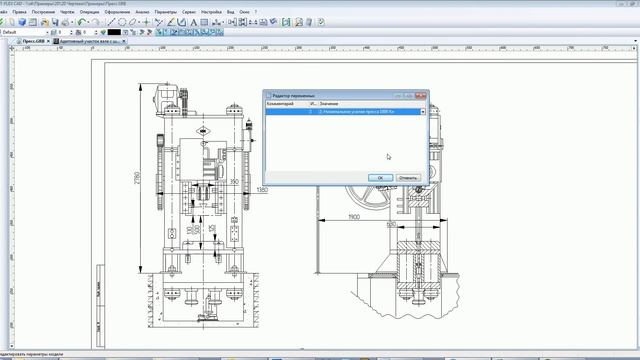Image resolution: width=640 pixels, height=360 pixels.
Task: Undo the last action with the green arrow
Action: click(82, 22)
